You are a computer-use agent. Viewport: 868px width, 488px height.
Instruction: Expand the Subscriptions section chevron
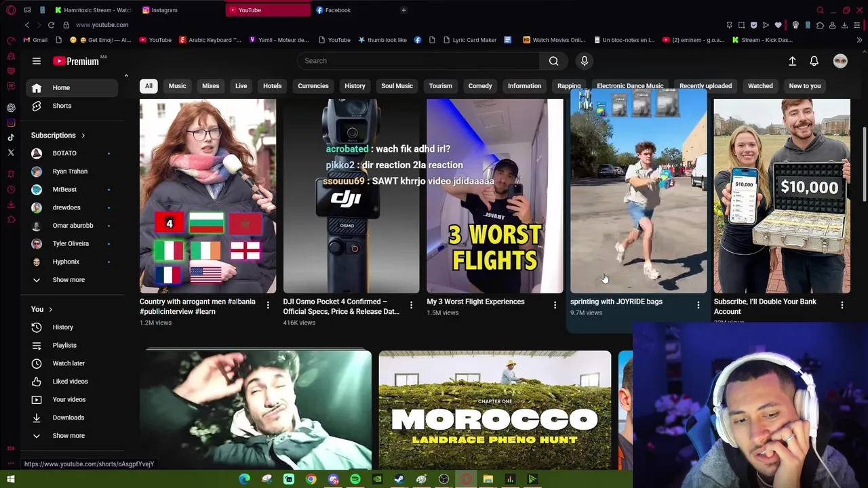[x=83, y=136]
